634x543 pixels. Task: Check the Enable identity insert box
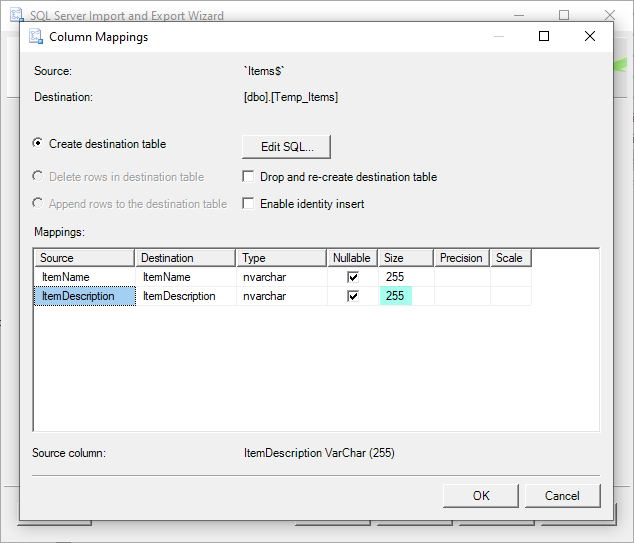pyautogui.click(x=249, y=204)
